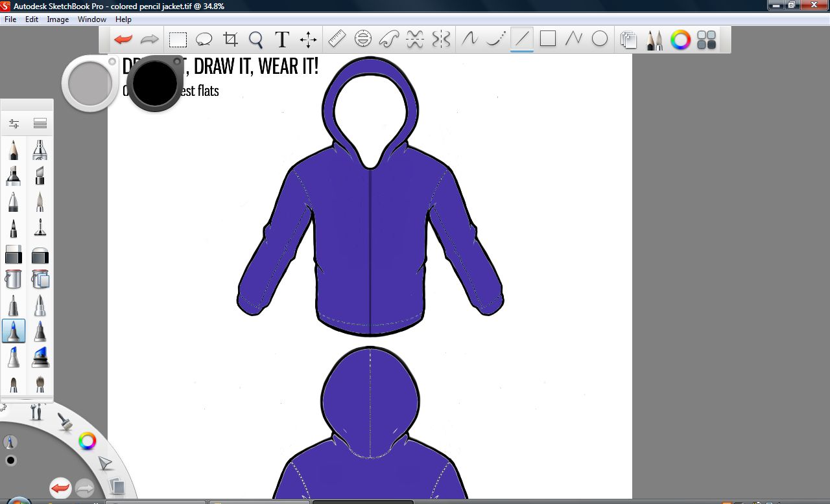The height and width of the screenshot is (504, 830).
Task: Choose the Move/Transform layer tool
Action: click(308, 40)
